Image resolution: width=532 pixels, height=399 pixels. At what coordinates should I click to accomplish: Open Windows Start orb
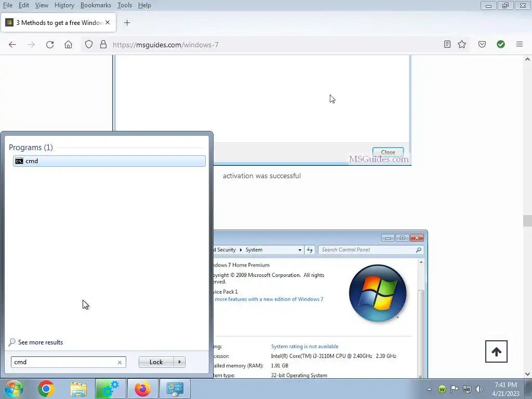coord(14,389)
